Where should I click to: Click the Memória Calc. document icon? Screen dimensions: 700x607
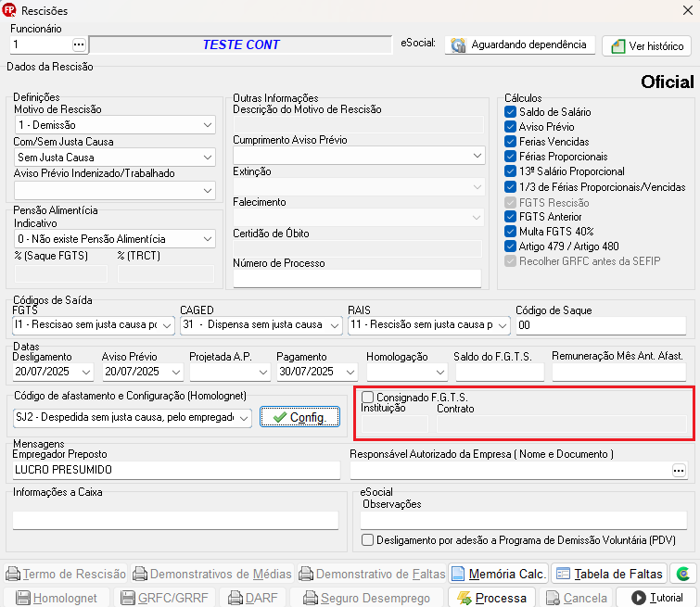tap(458, 574)
